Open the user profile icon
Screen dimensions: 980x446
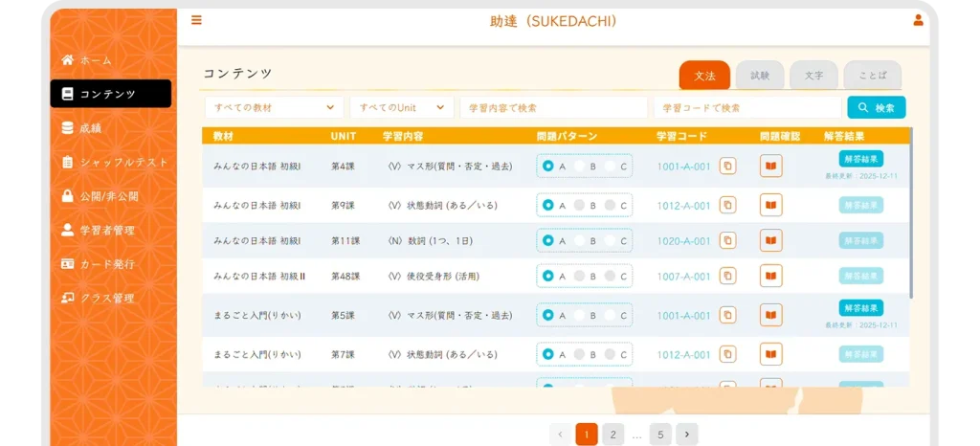pos(918,20)
